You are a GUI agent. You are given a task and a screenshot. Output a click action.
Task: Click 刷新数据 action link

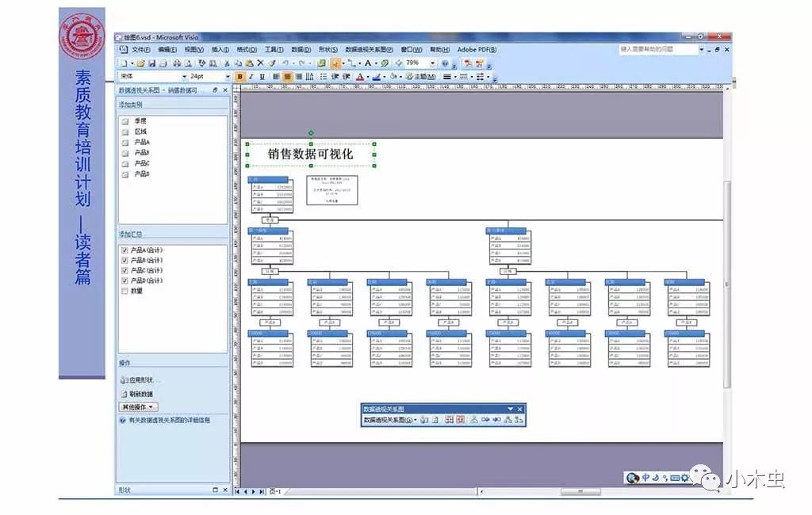tap(136, 394)
